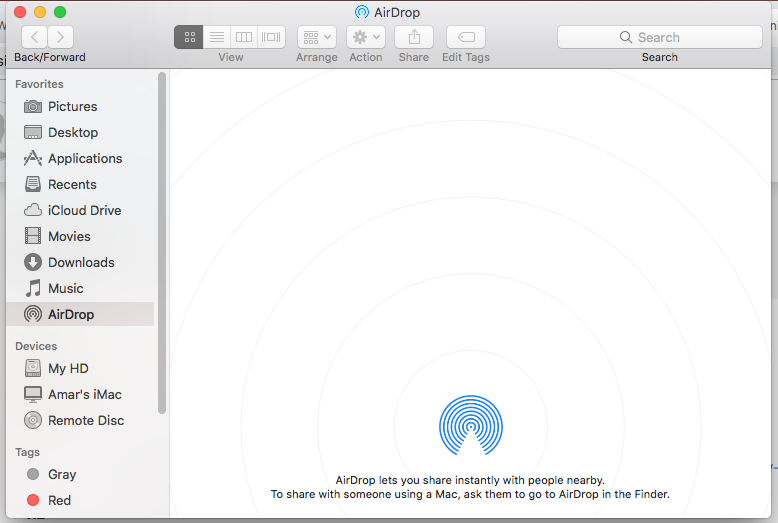Open Music in the sidebar
The height and width of the screenshot is (523, 778).
tap(80, 288)
